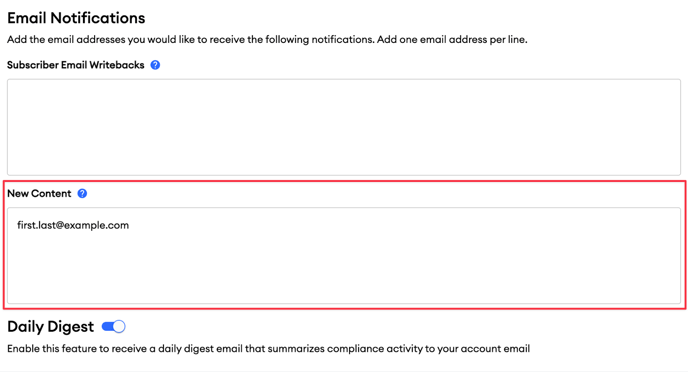688x372 pixels.
Task: Click the word 'compliance' in Daily Digest description
Action: (x=356, y=349)
